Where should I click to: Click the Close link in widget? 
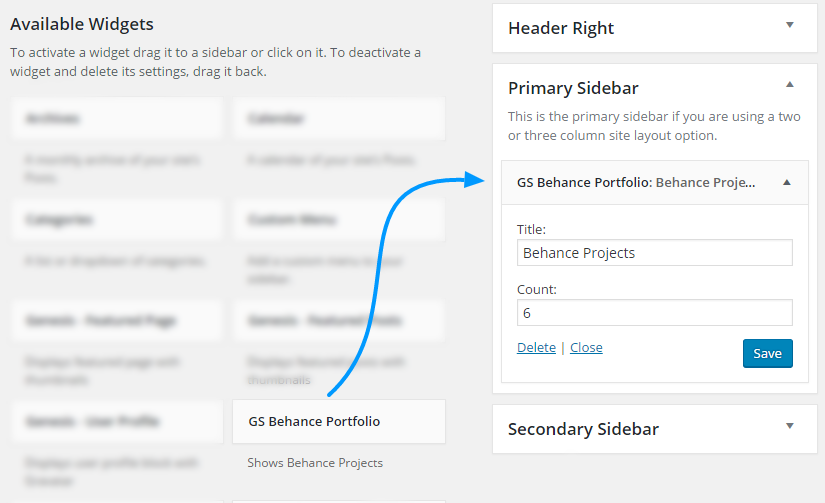pos(586,348)
